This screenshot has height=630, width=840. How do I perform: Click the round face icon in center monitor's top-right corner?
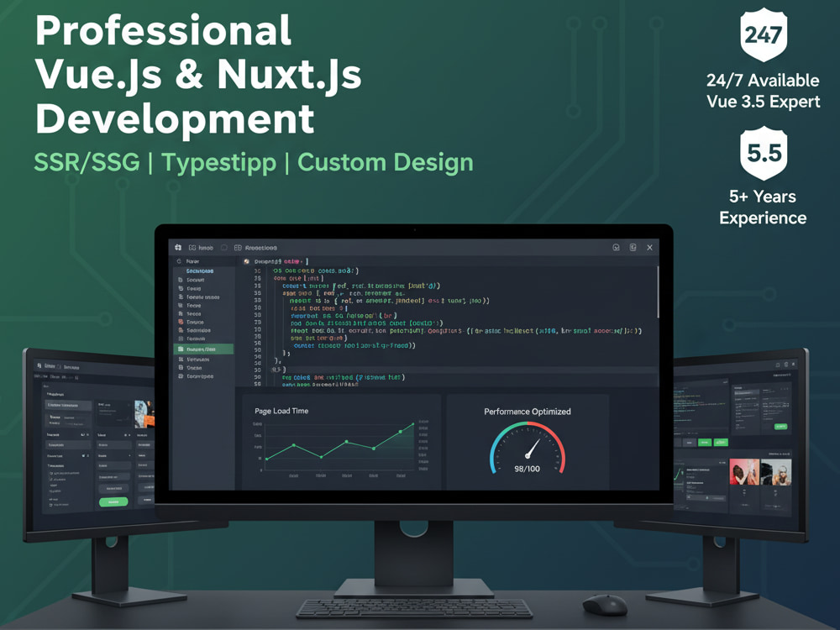coord(616,247)
